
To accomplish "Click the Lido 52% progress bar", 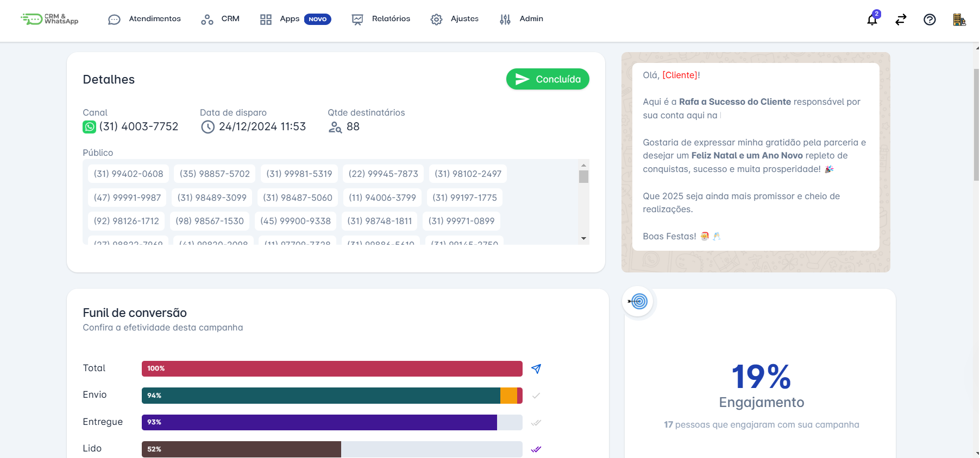I will (x=331, y=449).
